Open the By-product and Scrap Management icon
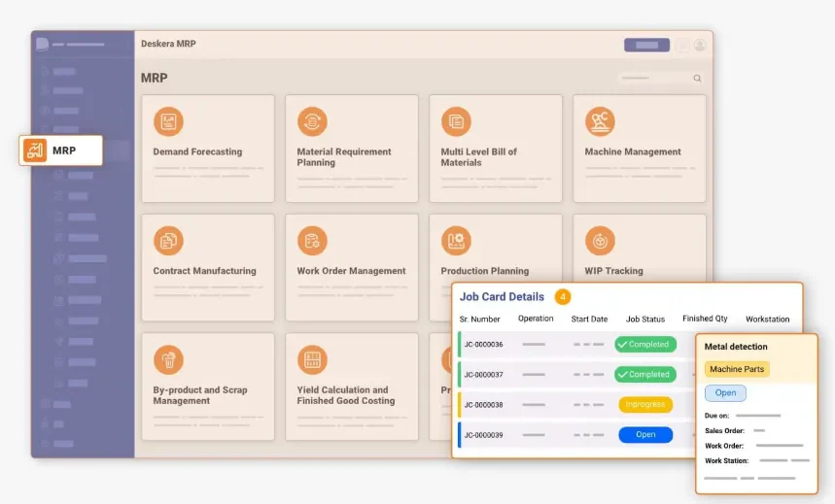 168,359
